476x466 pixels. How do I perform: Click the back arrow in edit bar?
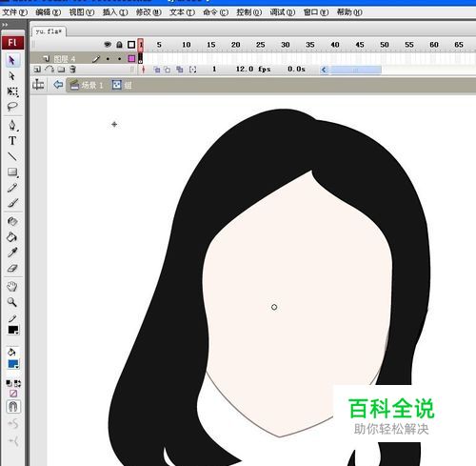click(58, 85)
